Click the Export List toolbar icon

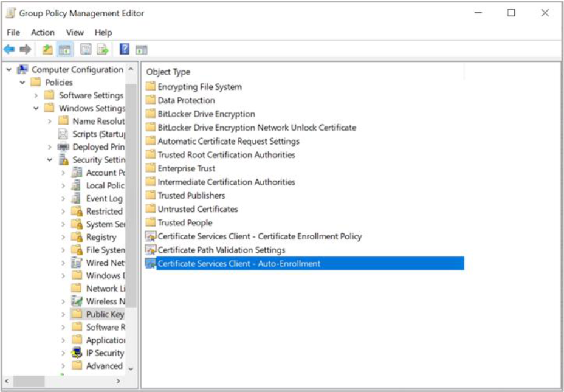pos(103,50)
